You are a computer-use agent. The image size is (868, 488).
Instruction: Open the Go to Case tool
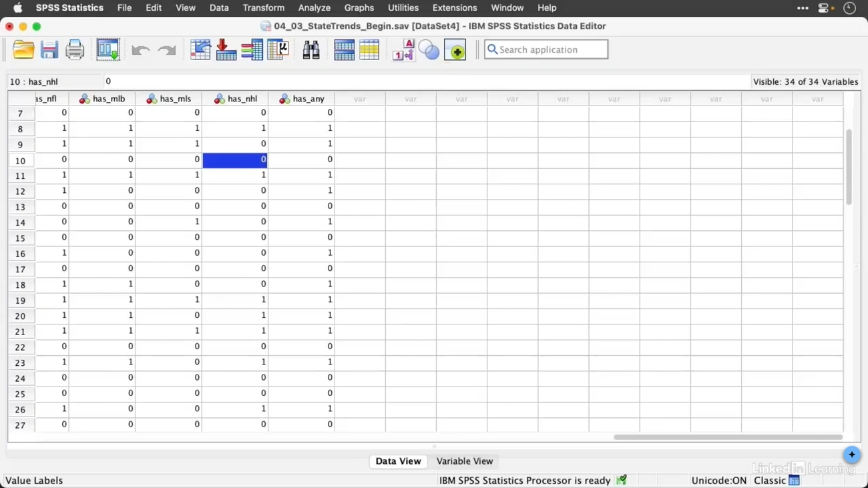point(200,50)
